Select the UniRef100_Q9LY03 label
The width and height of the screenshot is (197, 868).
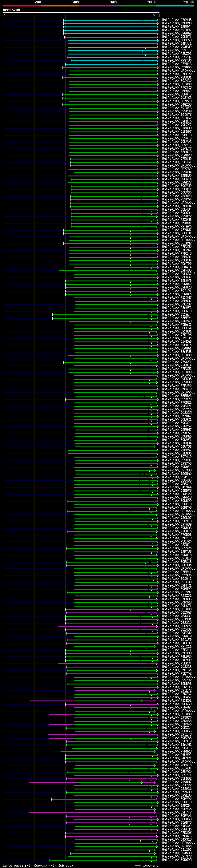click(177, 142)
